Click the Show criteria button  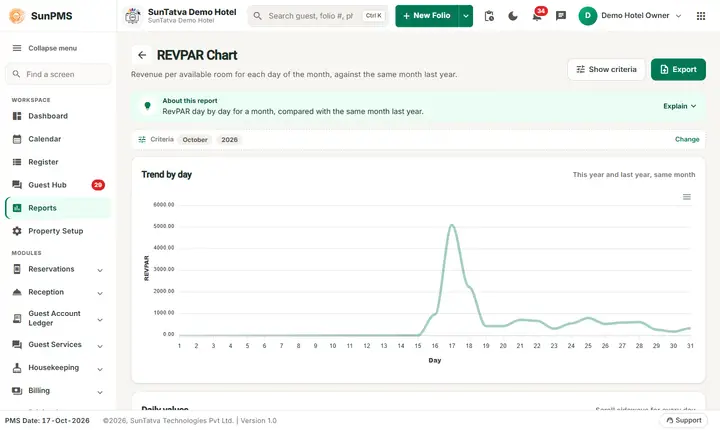(x=606, y=69)
